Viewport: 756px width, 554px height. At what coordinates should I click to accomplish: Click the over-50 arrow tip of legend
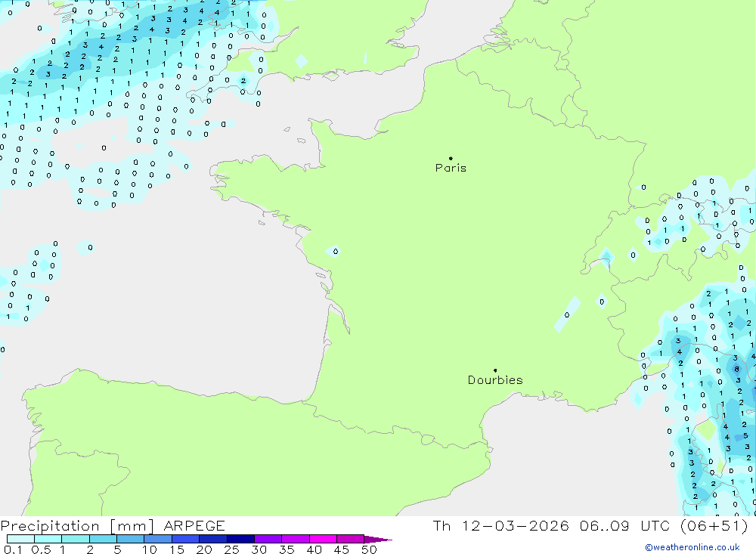tap(379, 540)
